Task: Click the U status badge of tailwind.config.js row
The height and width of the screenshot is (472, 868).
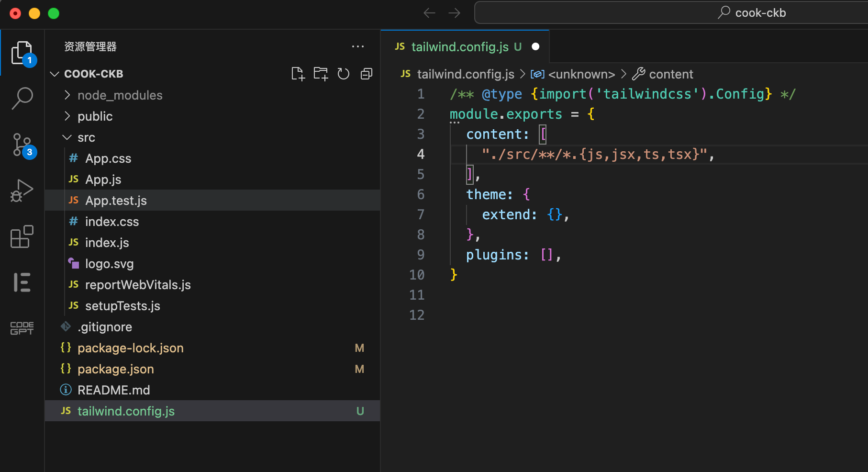Action: [360, 411]
